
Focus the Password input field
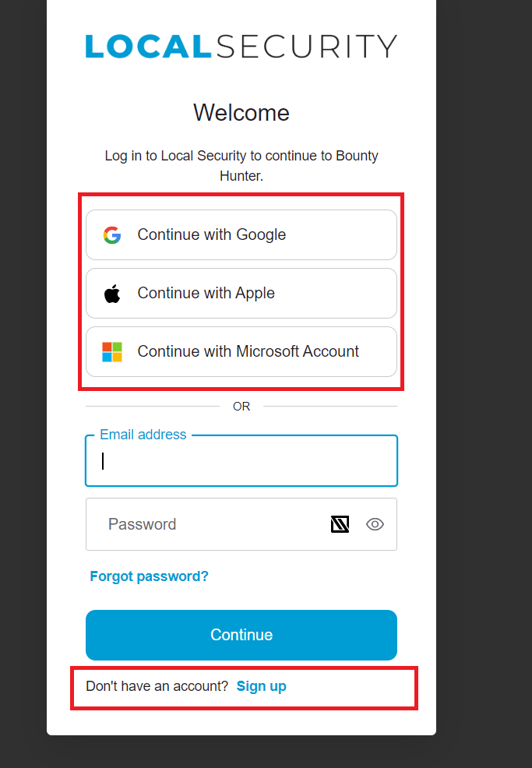[x=241, y=524]
